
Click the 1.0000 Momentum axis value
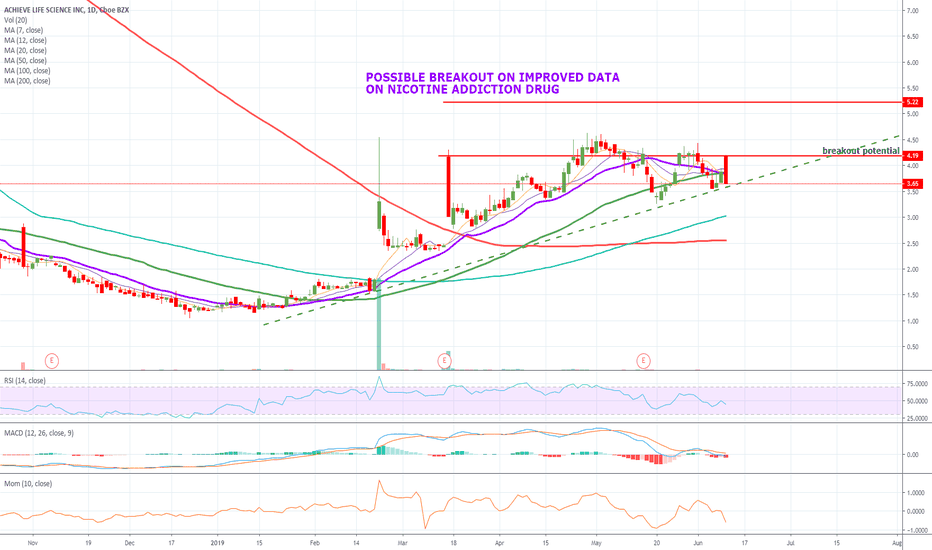click(x=915, y=493)
